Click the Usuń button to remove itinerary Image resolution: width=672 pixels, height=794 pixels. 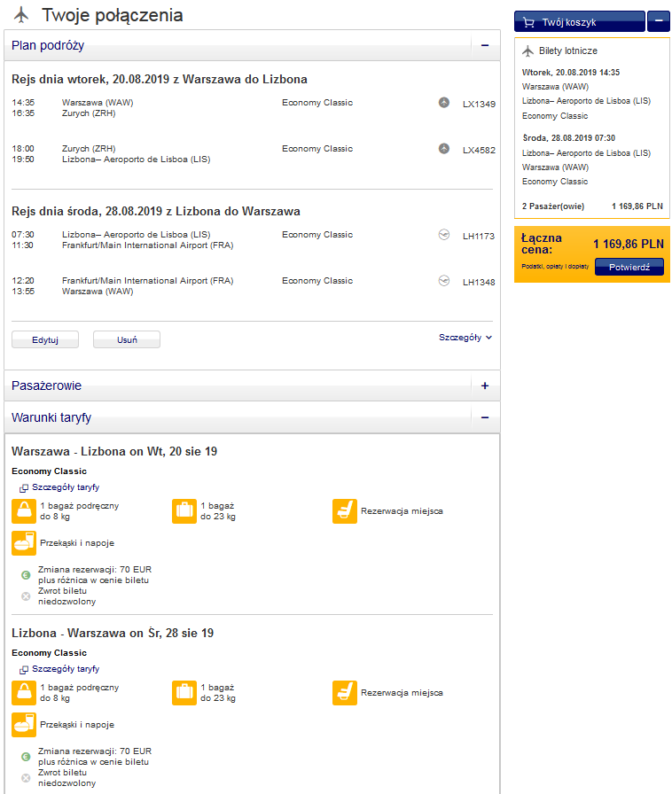[x=127, y=339]
